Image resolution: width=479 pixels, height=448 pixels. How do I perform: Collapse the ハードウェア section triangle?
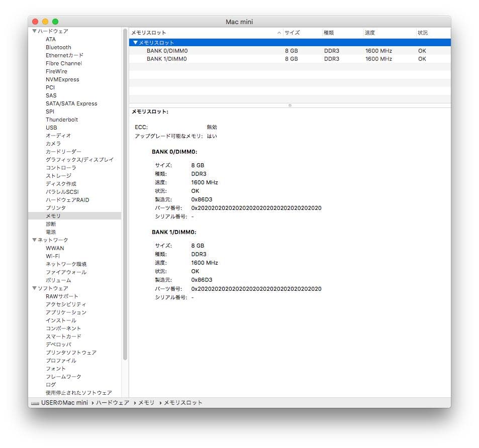[35, 31]
